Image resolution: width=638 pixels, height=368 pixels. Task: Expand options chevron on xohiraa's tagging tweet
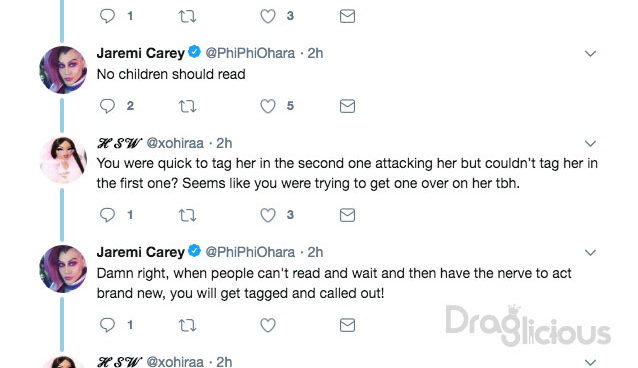(x=590, y=143)
